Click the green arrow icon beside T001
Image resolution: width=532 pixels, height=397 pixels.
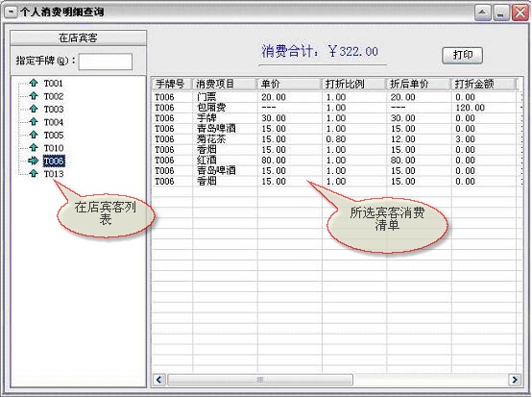pos(34,83)
